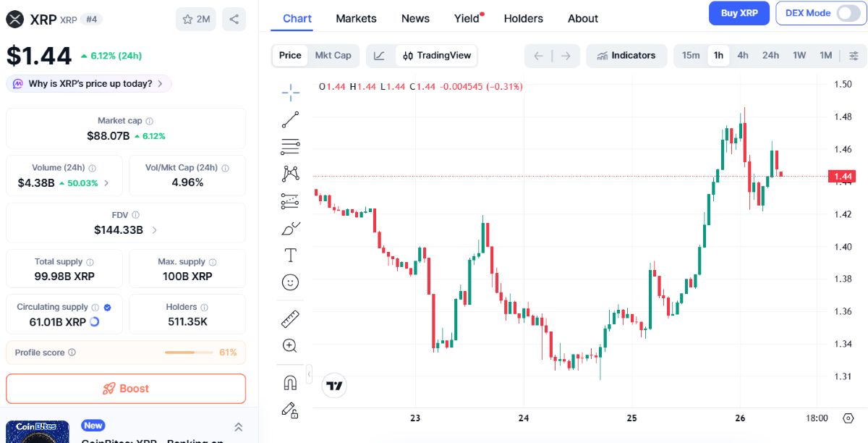Open the Fibonacci retracement tool
Viewport: 868px width, 443px height.
[290, 146]
